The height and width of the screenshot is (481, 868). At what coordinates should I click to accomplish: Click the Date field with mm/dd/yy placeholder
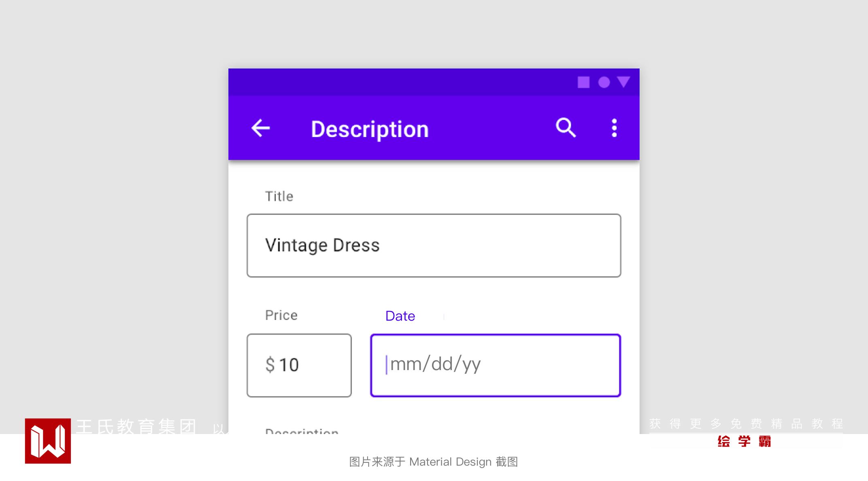click(495, 365)
